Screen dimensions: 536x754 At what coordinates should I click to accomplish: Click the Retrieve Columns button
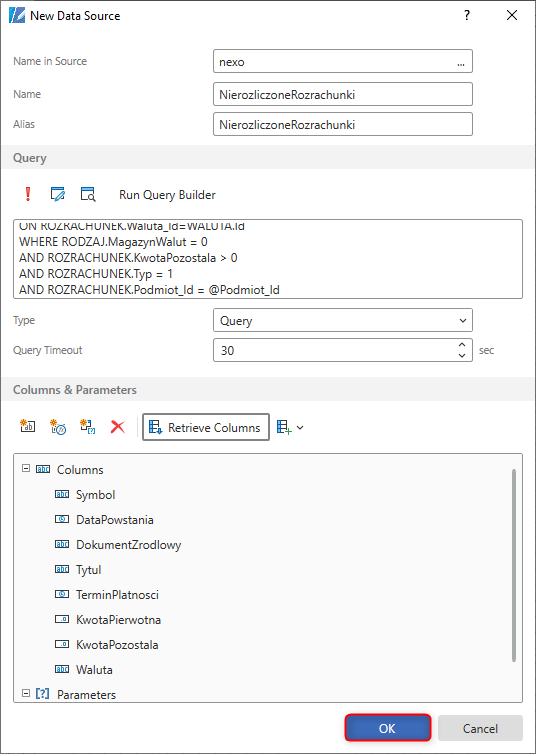pyautogui.click(x=206, y=427)
